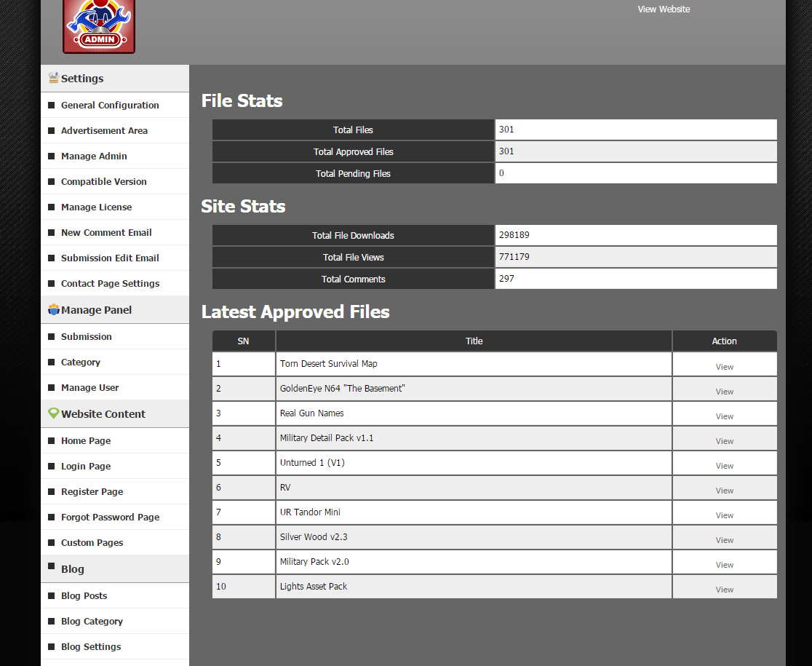Go to Advertisement Area

point(104,130)
